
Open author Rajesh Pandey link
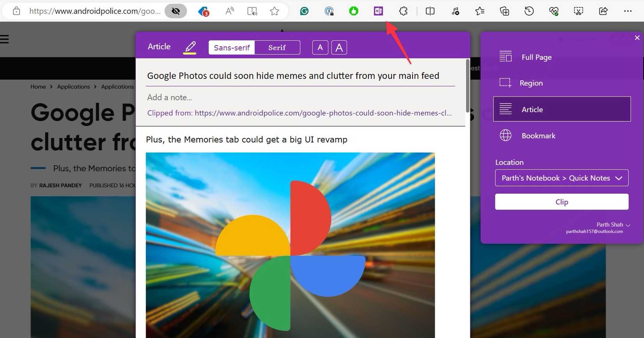tap(60, 185)
